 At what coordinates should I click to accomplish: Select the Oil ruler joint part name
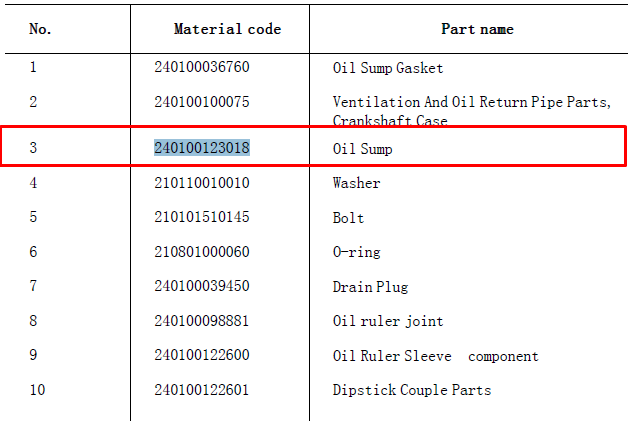tap(388, 321)
